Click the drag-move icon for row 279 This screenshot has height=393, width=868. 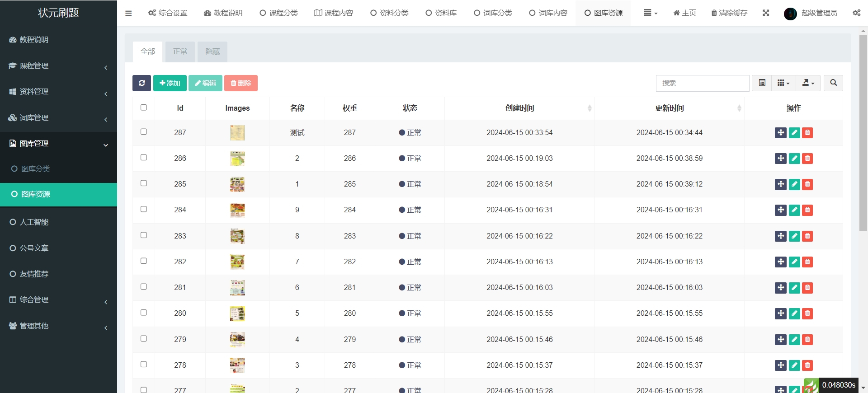[781, 340]
